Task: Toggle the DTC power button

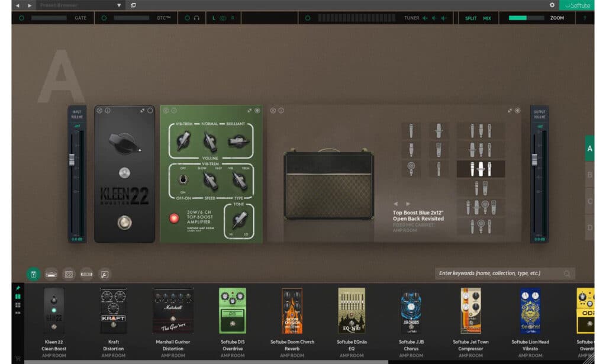Action: pyautogui.click(x=104, y=18)
